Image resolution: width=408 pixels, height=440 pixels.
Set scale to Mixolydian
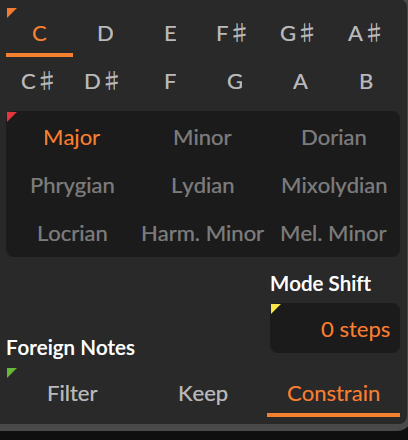(334, 186)
